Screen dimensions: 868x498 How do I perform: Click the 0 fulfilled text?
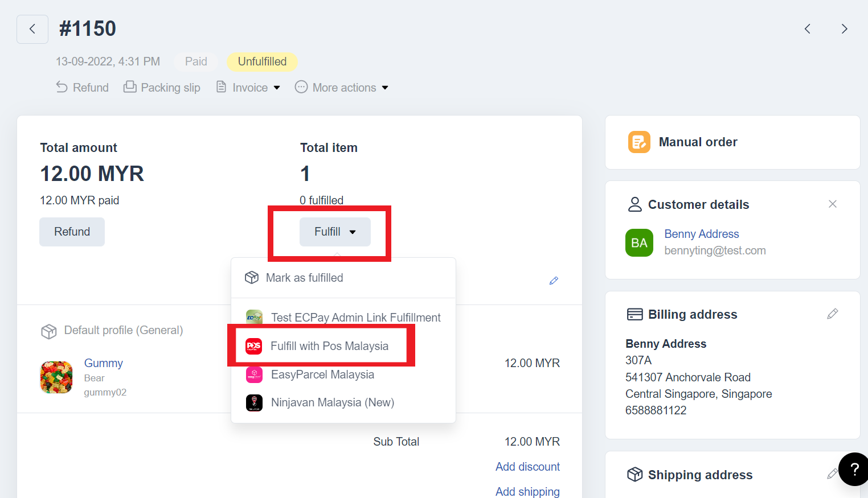(322, 200)
